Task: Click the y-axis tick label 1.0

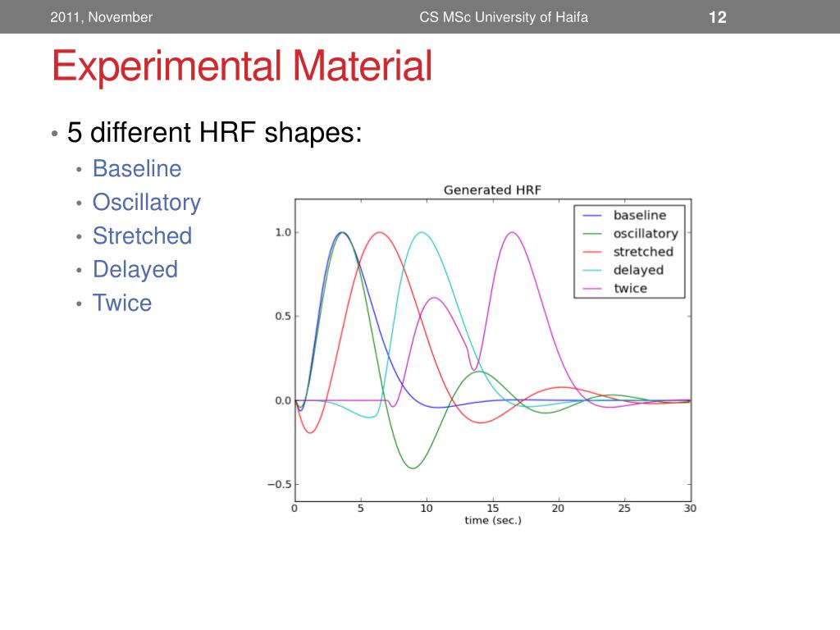Action: pos(283,232)
